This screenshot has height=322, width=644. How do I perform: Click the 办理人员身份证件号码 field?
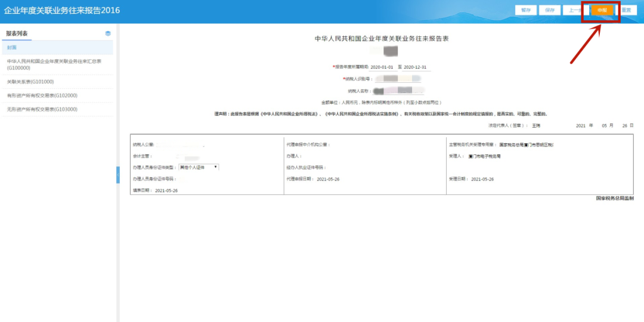click(182, 179)
